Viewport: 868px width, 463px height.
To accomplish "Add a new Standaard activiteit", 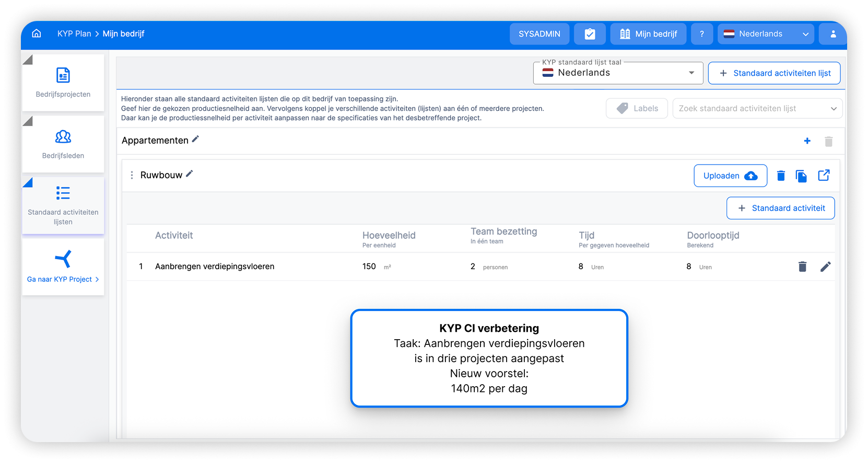I will tap(781, 208).
